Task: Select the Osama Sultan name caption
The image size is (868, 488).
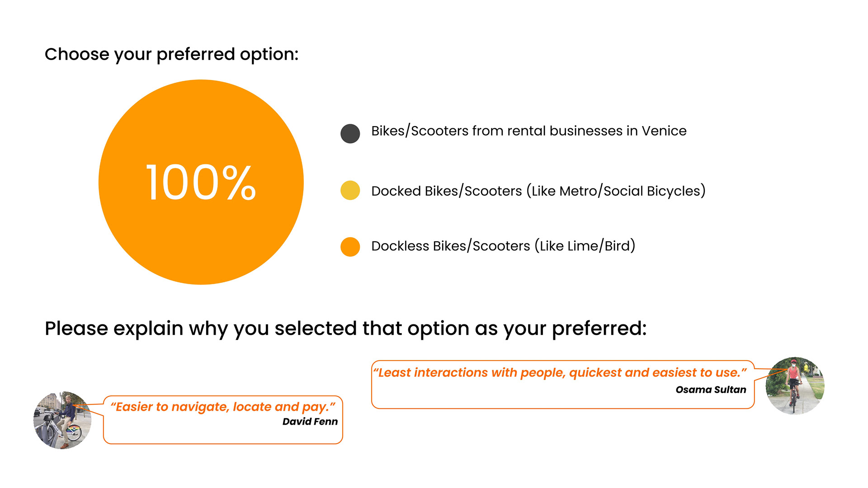Action: [711, 389]
